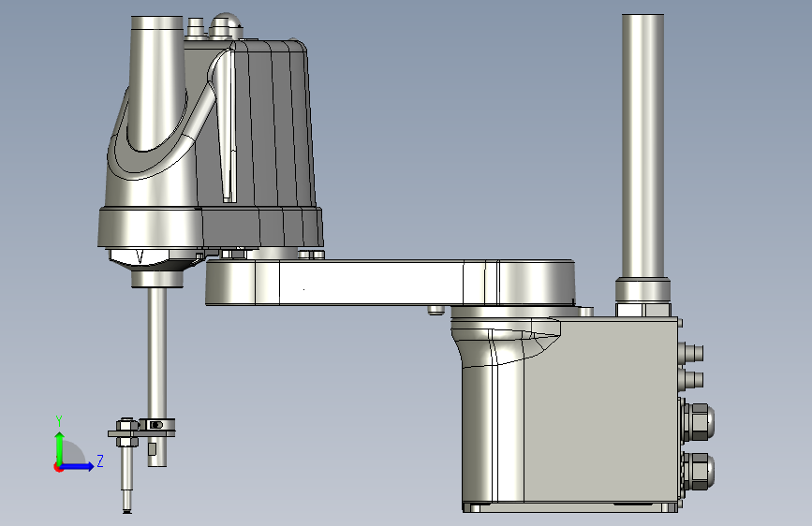Select the horizontal white robot arm link
This screenshot has width=812, height=526.
click(389, 283)
